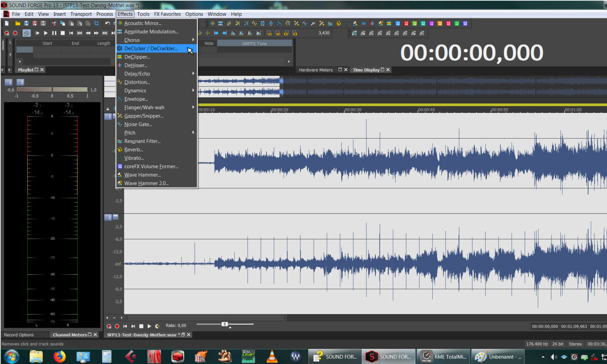This screenshot has height=364, width=607.
Task: Open the FX Favorites menu
Action: 167,14
